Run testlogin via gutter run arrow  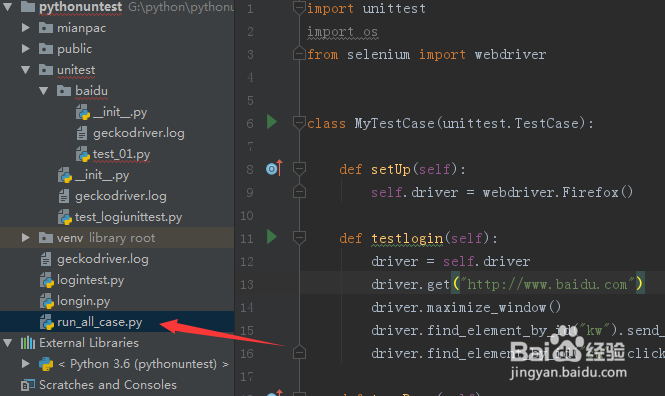click(272, 237)
